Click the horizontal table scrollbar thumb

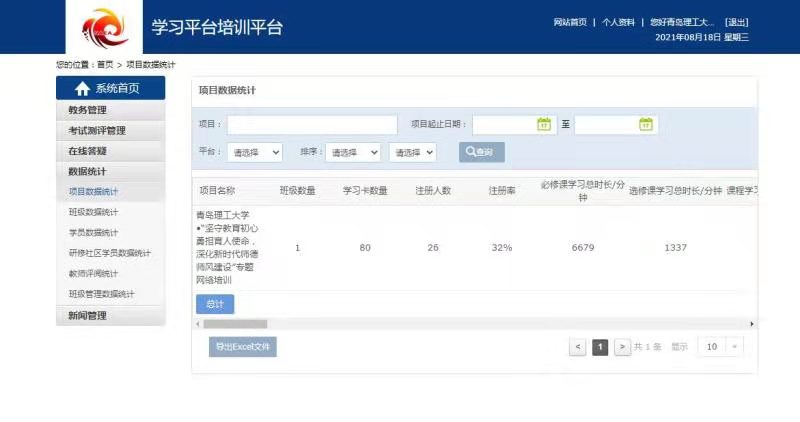236,324
